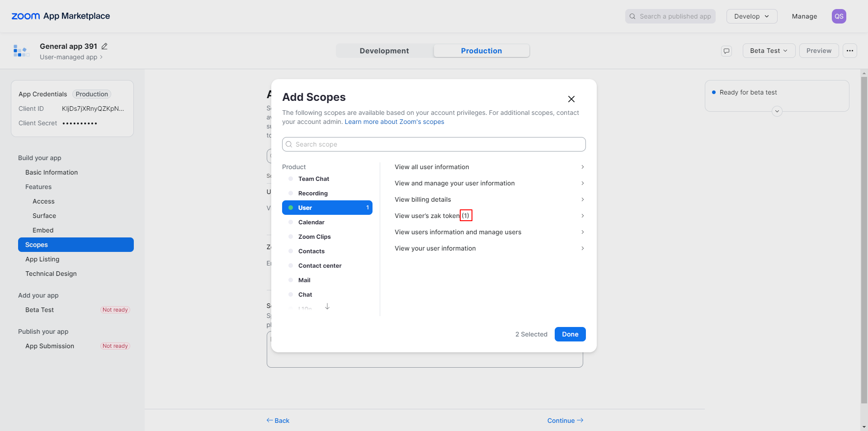
Task: Open the feedback comment icon
Action: 726,51
